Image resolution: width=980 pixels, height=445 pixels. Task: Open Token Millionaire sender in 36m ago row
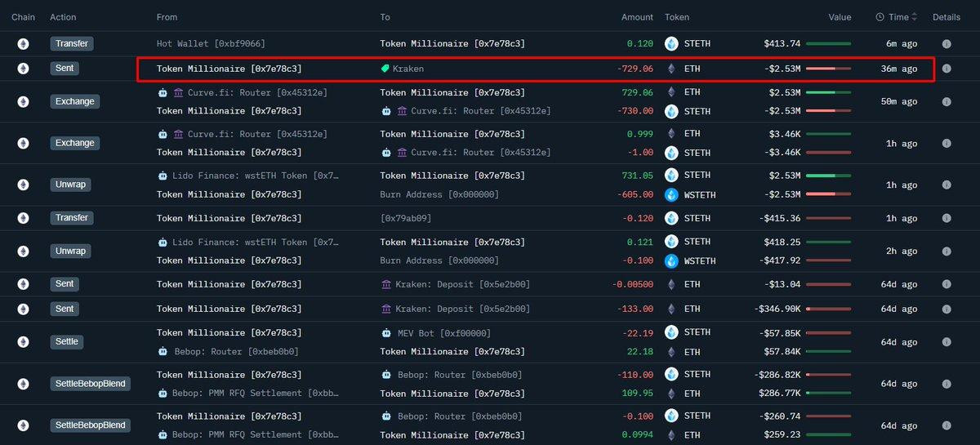pyautogui.click(x=229, y=69)
